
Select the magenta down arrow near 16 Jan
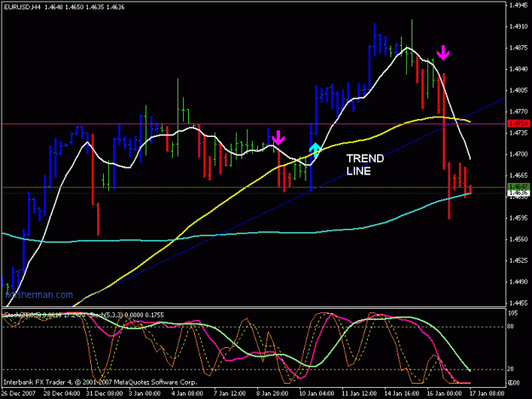pos(443,53)
